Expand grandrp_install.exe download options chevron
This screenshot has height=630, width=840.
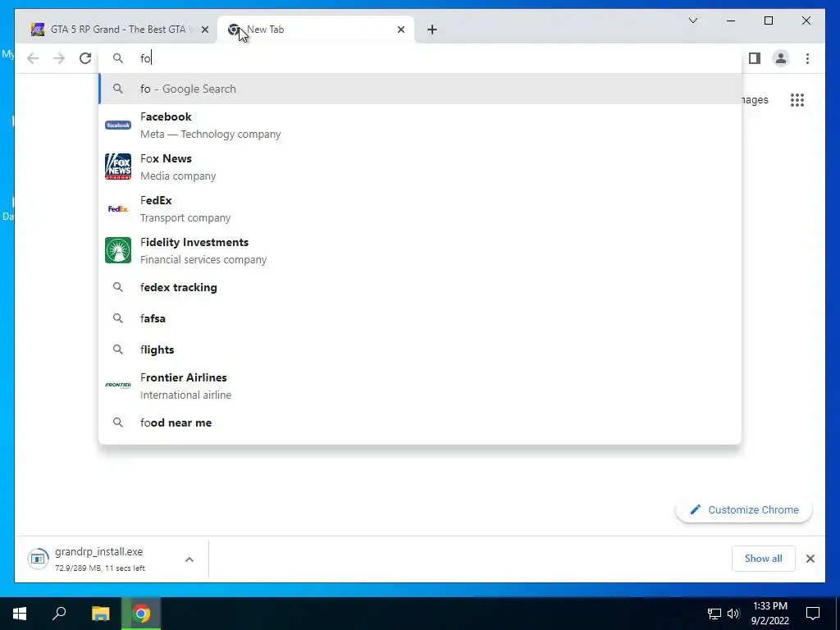tap(189, 559)
